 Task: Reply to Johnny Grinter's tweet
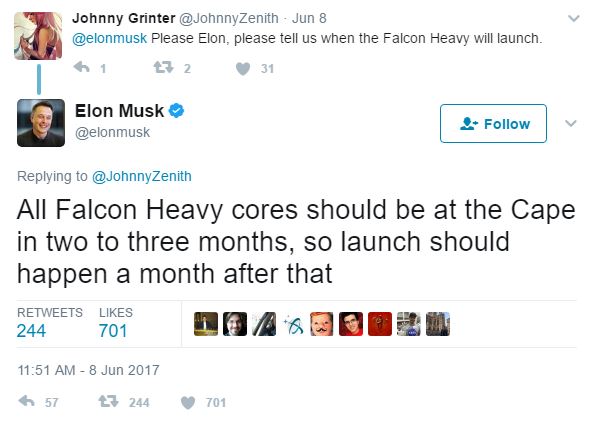(82, 68)
